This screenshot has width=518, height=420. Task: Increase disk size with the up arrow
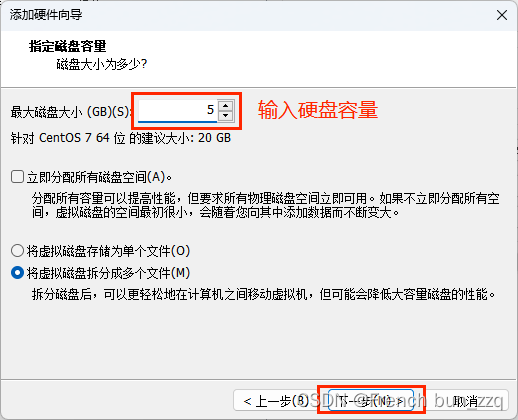226,106
